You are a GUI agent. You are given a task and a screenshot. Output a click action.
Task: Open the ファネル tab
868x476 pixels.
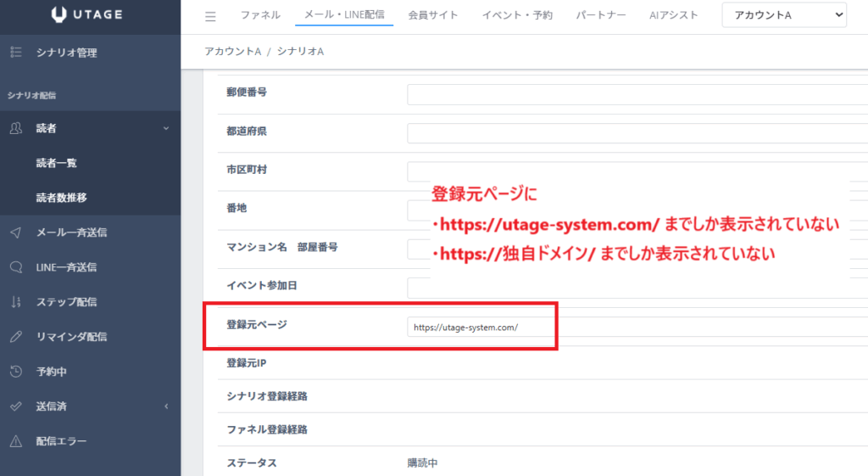pos(260,15)
